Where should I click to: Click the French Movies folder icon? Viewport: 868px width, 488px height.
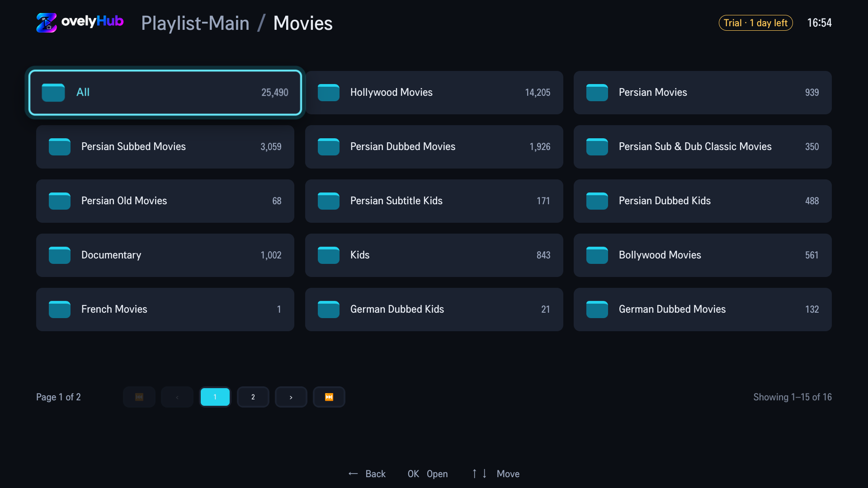click(x=60, y=310)
